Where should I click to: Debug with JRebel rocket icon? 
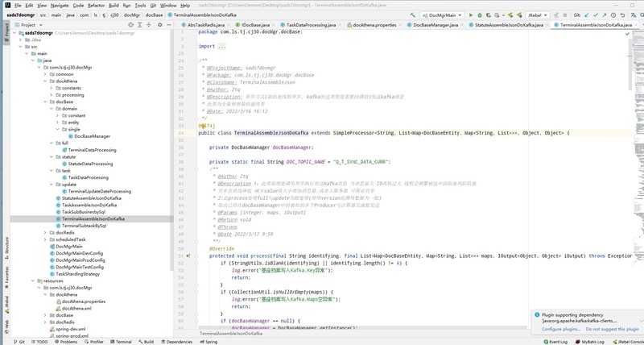coord(519,15)
